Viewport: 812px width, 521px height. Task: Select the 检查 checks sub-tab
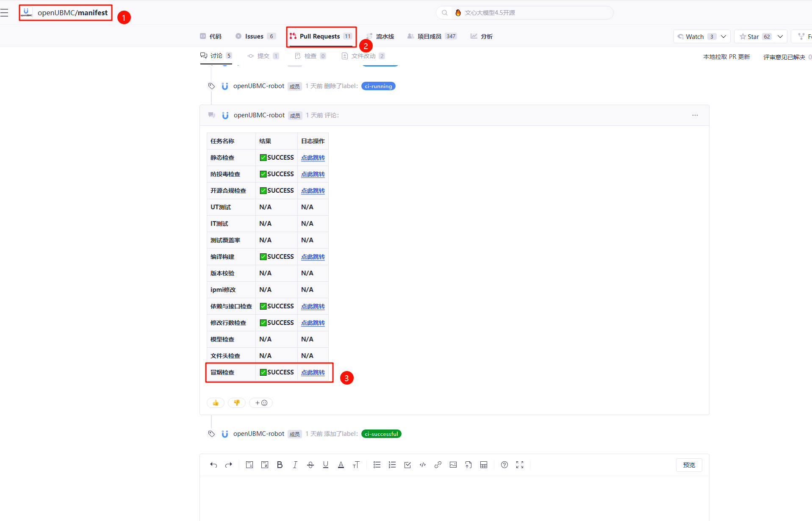coord(310,56)
